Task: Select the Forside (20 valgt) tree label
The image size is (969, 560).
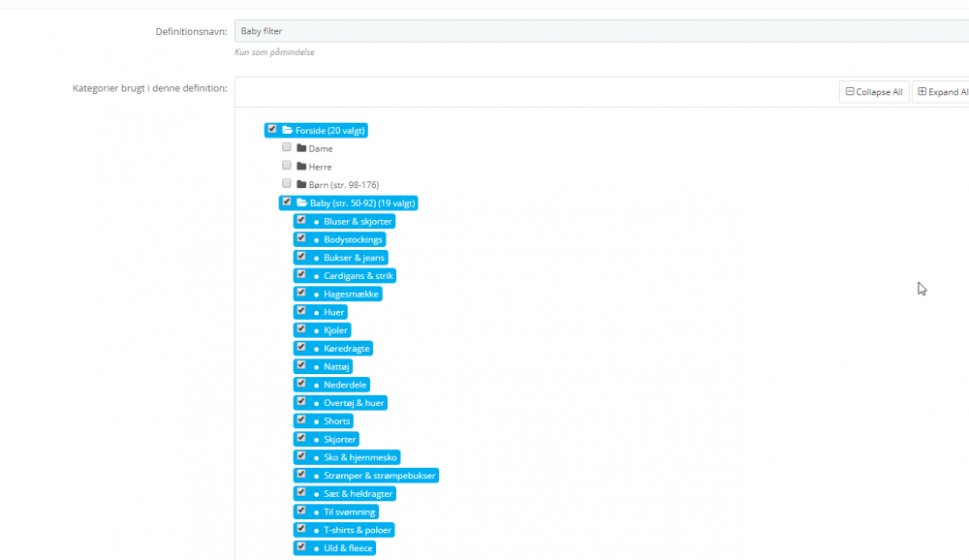Action: tap(330, 131)
